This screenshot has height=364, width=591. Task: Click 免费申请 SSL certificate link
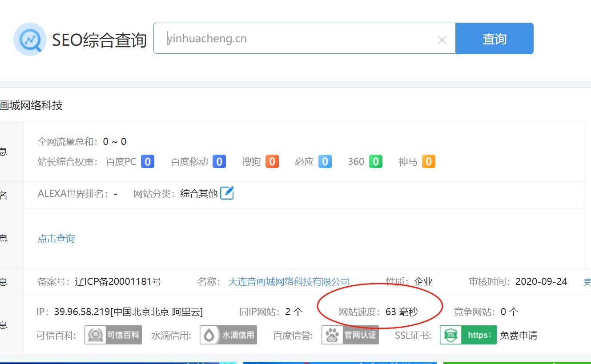click(x=519, y=335)
